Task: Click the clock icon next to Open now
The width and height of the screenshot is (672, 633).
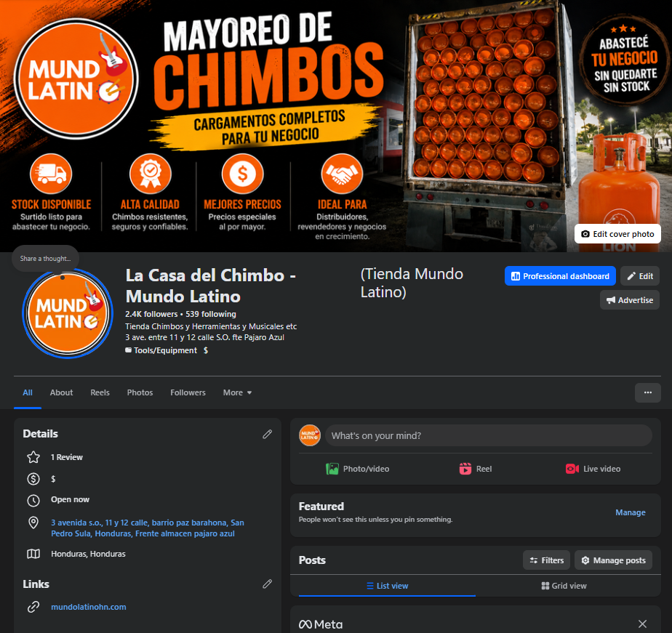Action: pos(33,500)
